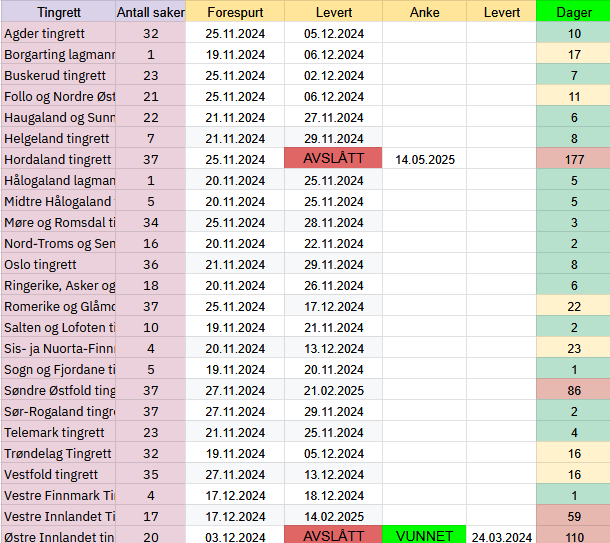Click Antall saker value 18

click(151, 286)
